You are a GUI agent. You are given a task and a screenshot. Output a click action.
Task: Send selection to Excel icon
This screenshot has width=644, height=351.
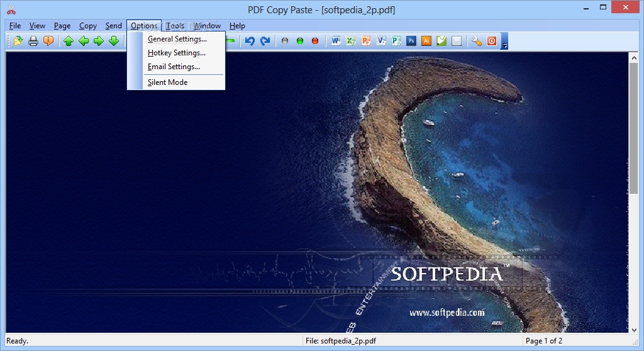[x=351, y=41]
